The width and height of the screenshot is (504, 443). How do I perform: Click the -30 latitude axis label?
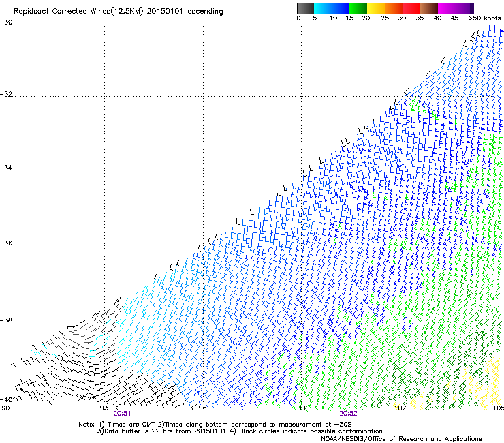click(6, 22)
